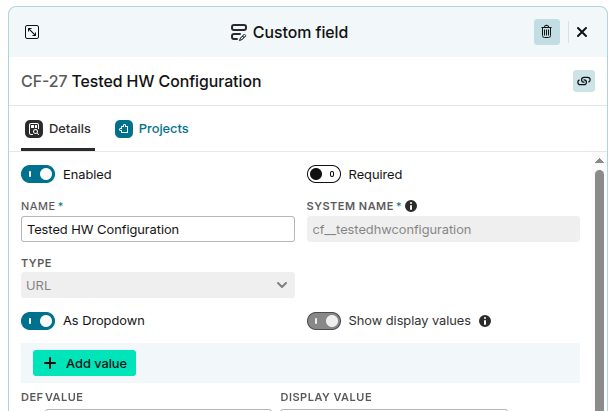Toggle Show display values switch

tap(324, 321)
